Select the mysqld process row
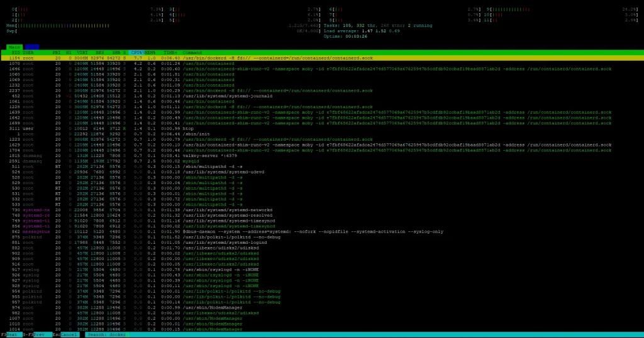This screenshot has height=338, width=644. [x=322, y=161]
